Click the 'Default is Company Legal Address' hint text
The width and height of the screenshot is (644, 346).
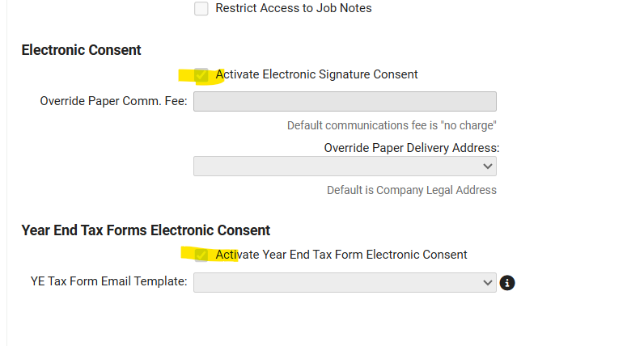[411, 190]
